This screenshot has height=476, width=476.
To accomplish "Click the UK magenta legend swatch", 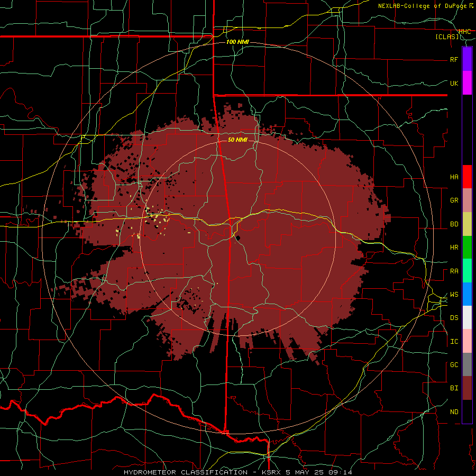I will 467,83.
